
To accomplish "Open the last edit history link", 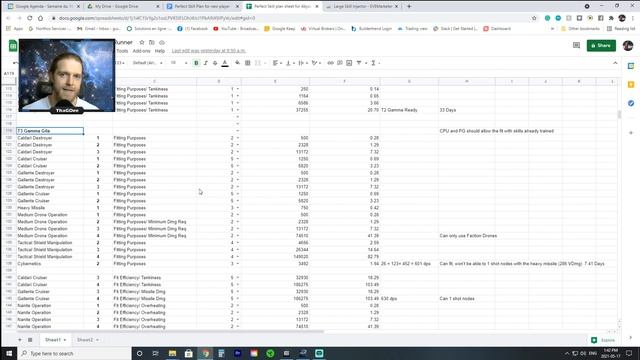I will pos(209,51).
